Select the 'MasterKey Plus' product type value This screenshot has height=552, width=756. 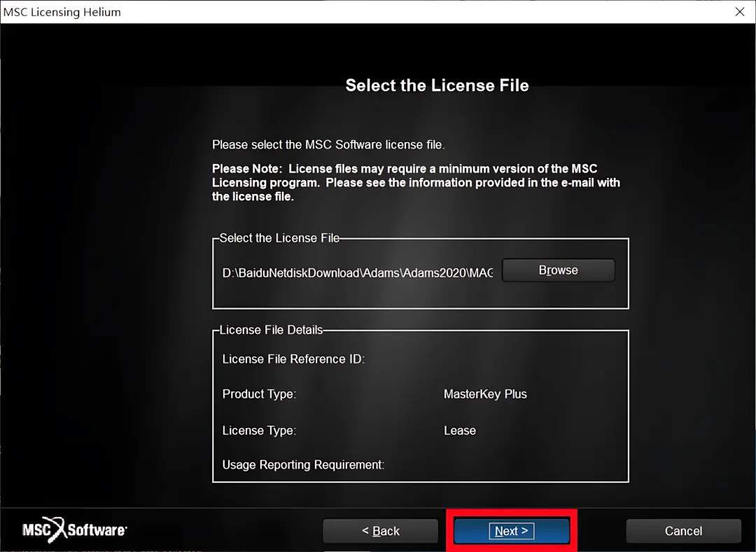click(485, 394)
